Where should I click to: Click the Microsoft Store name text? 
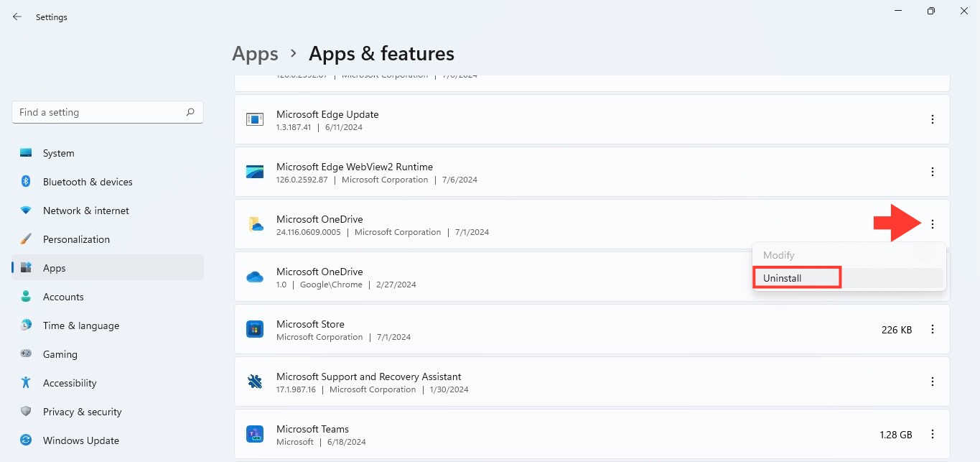click(310, 324)
